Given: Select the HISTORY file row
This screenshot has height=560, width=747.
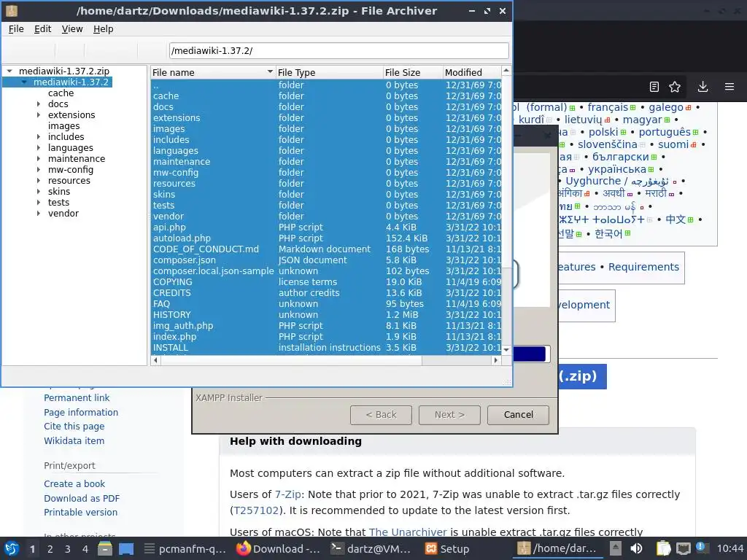Looking at the screenshot, I should pos(326,315).
